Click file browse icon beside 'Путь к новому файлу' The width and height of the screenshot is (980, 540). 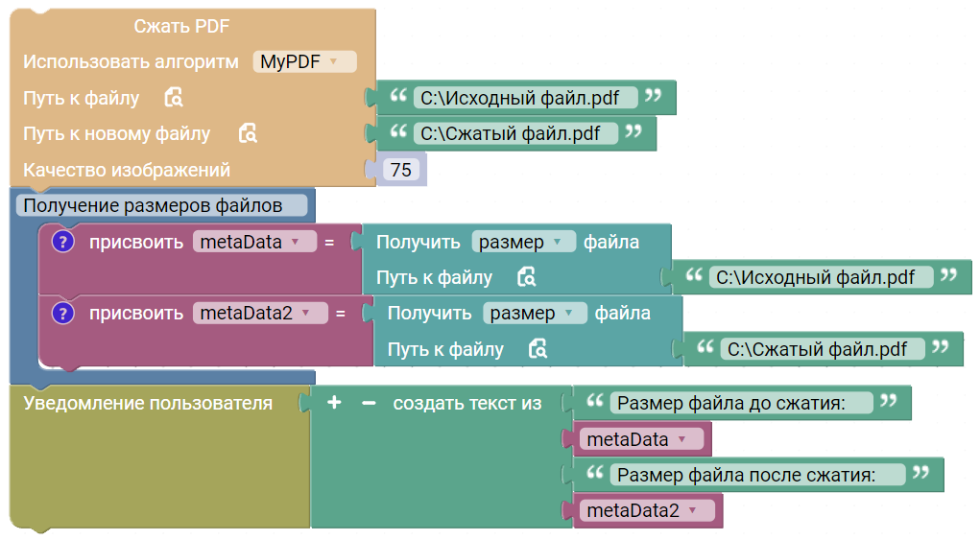coord(249,133)
